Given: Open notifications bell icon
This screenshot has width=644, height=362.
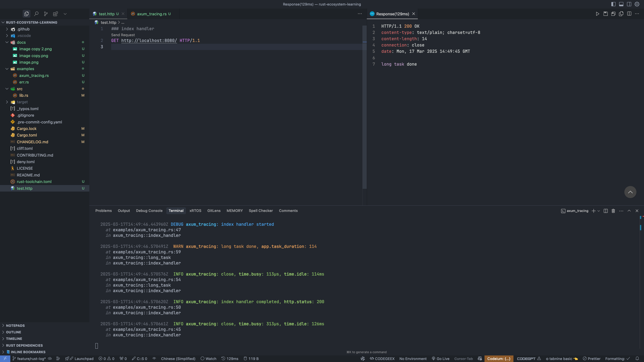Looking at the screenshot, I should (x=637, y=359).
